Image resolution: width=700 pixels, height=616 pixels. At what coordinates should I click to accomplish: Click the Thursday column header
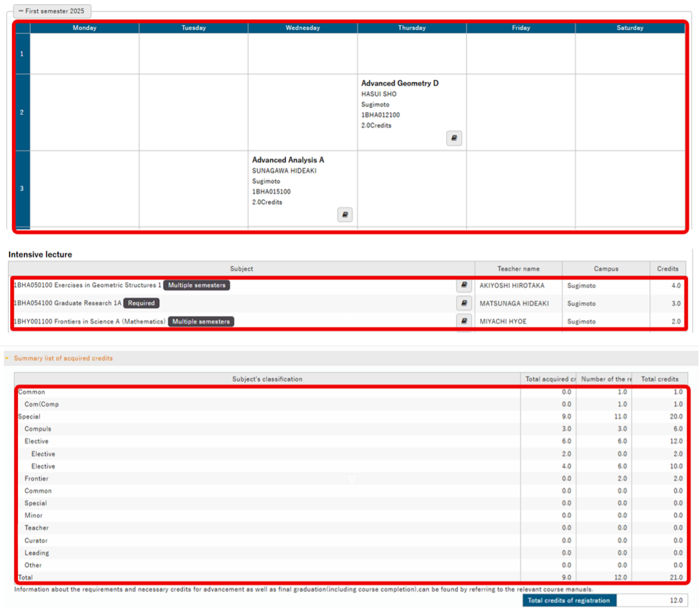pyautogui.click(x=412, y=28)
